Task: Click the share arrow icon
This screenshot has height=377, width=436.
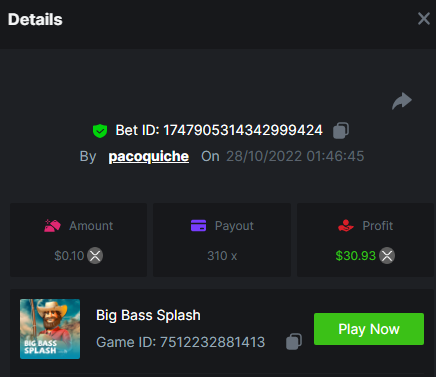Action: pos(402,101)
